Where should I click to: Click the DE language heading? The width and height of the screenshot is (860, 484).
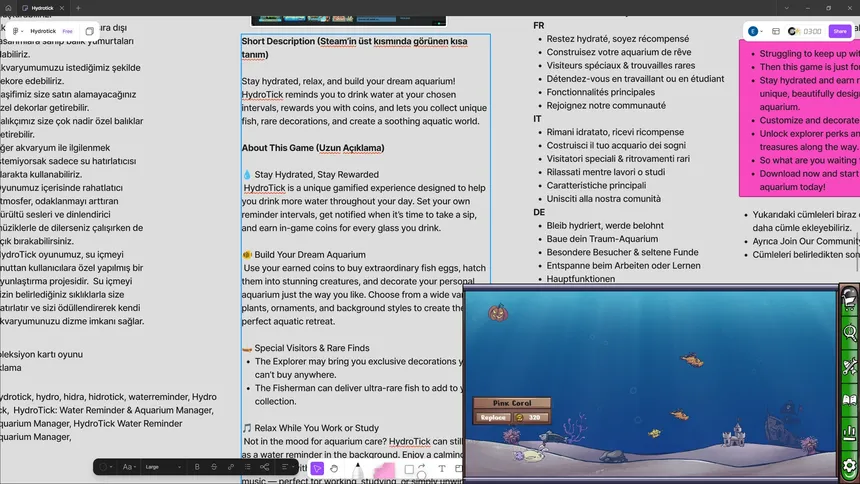[539, 212]
